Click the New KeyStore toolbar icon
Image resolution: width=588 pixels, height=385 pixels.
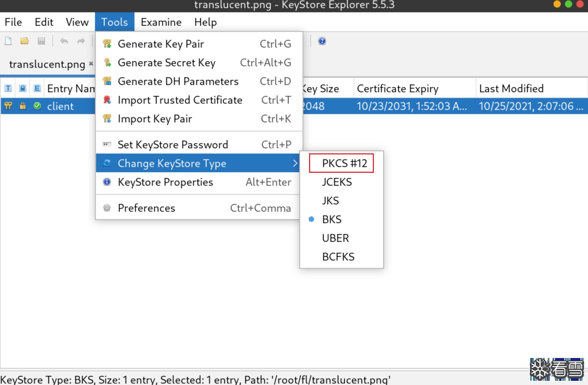(x=8, y=41)
